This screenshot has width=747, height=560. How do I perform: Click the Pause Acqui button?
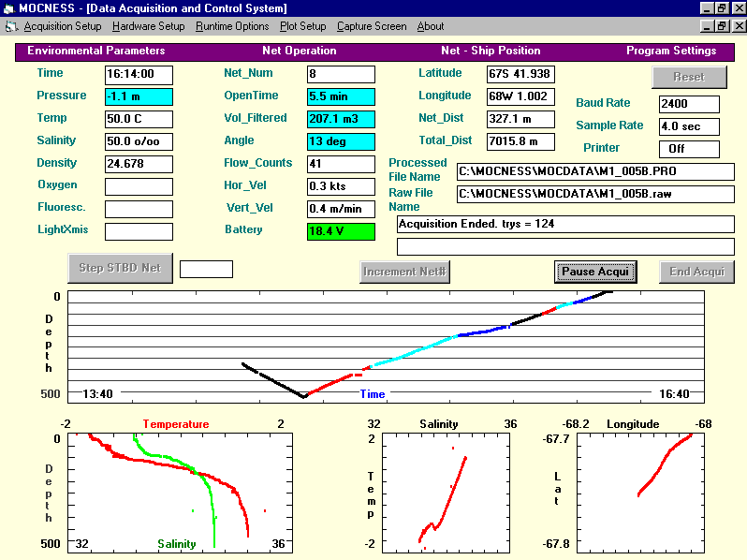point(595,272)
